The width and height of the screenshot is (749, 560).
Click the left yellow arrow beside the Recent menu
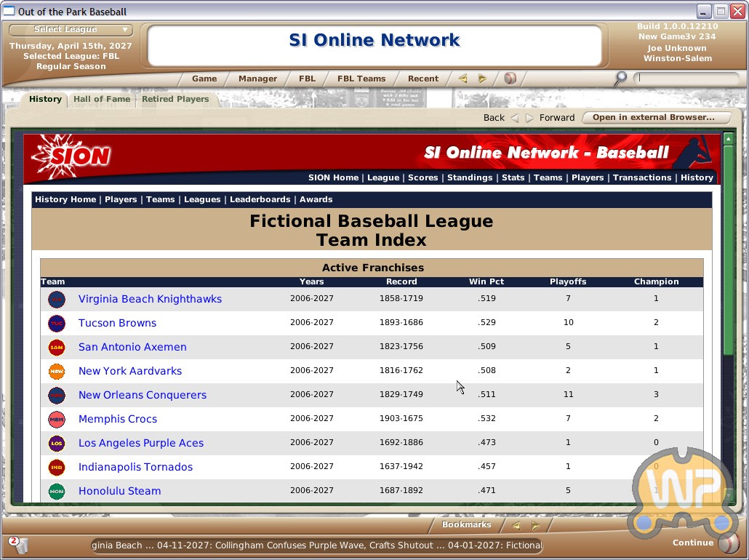(x=462, y=79)
